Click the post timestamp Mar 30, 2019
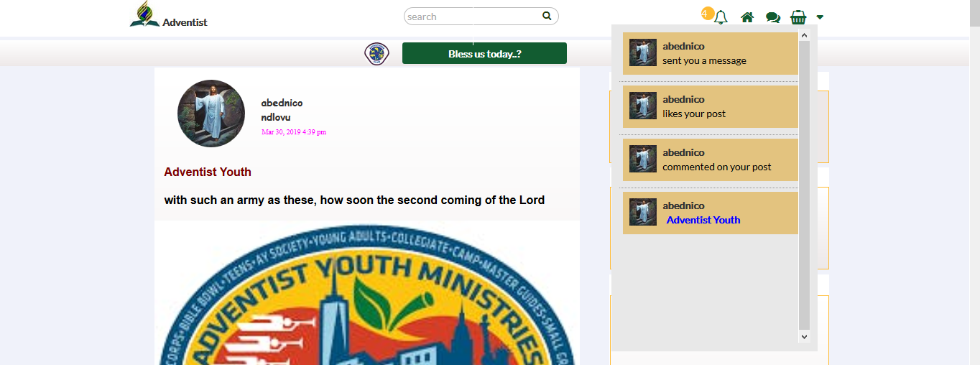Image resolution: width=980 pixels, height=365 pixels. 294,132
